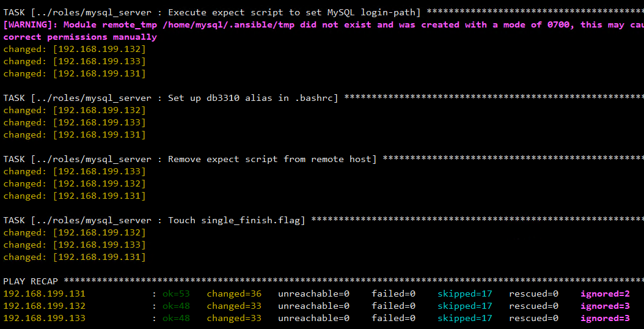The image size is (644, 329).
Task: Click the "changed=36" recap value
Action: 234,294
